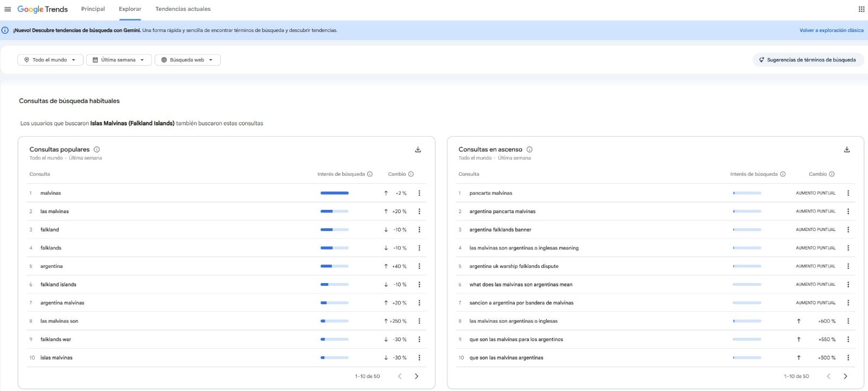Select the falkland islands query row

coord(226,285)
